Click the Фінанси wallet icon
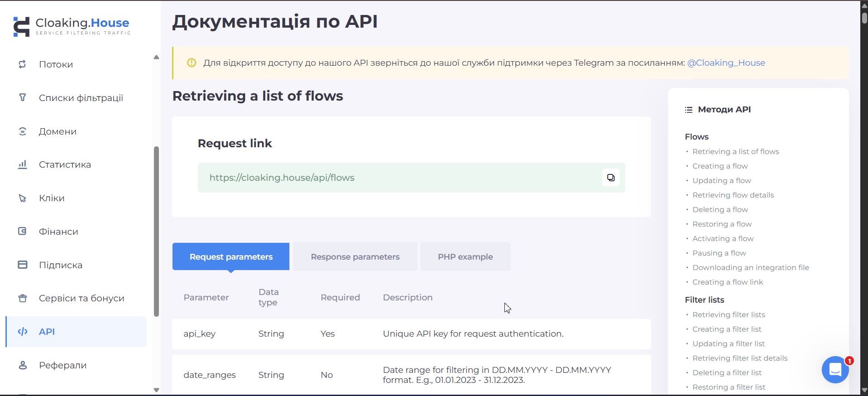This screenshot has width=868, height=396. pos(22,232)
